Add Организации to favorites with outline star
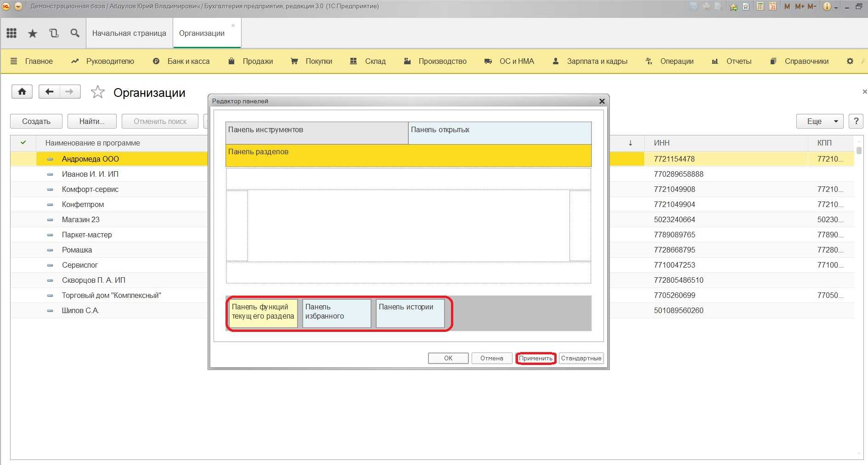The height and width of the screenshot is (465, 868). pos(97,92)
